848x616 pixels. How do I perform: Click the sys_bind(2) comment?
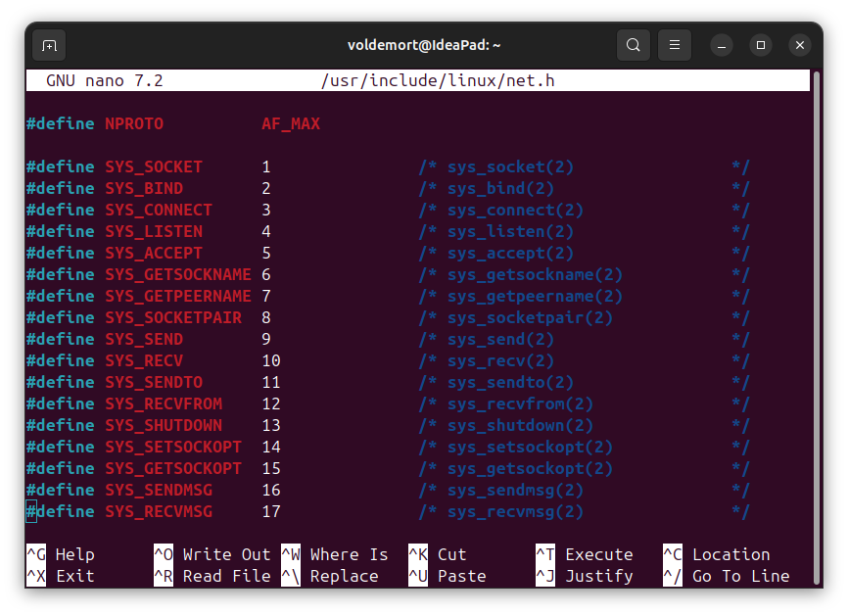point(500,189)
